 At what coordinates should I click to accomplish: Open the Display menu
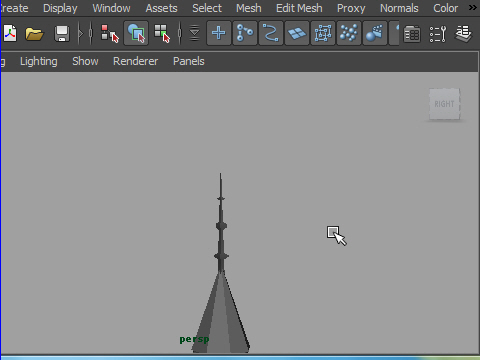pyautogui.click(x=60, y=8)
